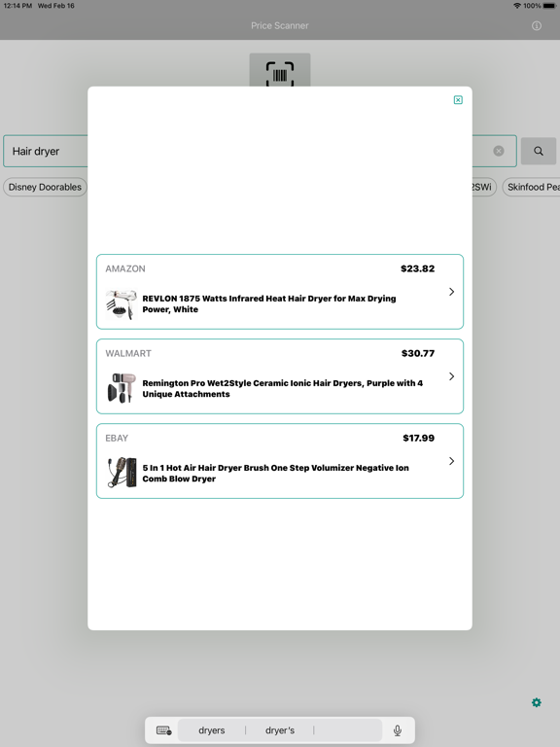Select the Skinfood suggestion chip
This screenshot has height=747, width=560.
tap(532, 187)
